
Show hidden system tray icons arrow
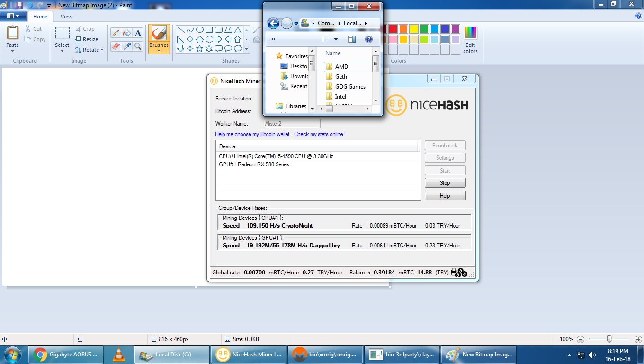[570, 355]
